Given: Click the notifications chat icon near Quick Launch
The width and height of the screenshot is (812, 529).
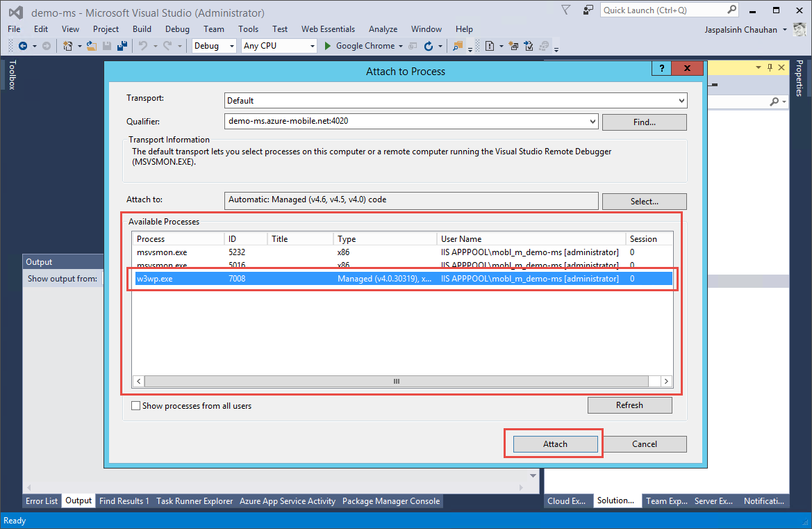Looking at the screenshot, I should pos(588,10).
